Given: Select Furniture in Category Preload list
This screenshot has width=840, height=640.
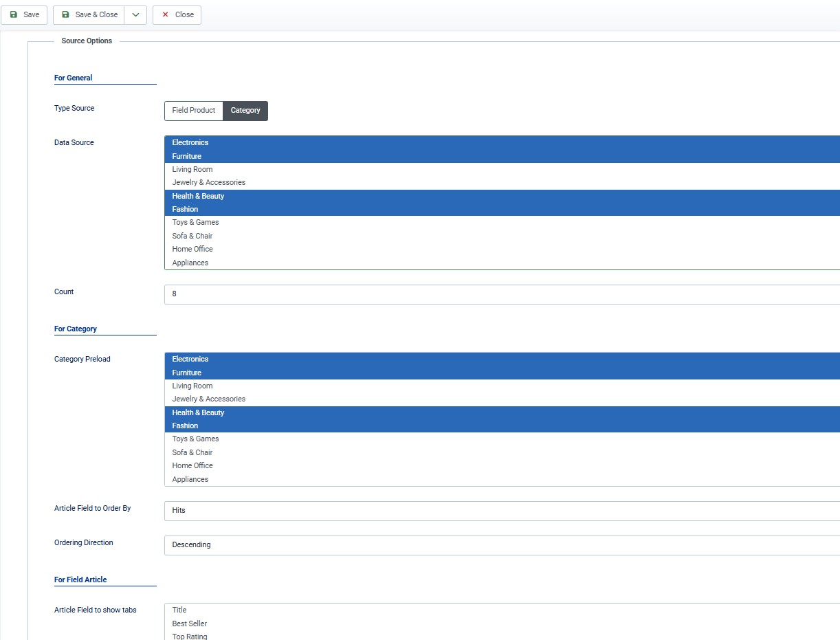Looking at the screenshot, I should [x=187, y=373].
